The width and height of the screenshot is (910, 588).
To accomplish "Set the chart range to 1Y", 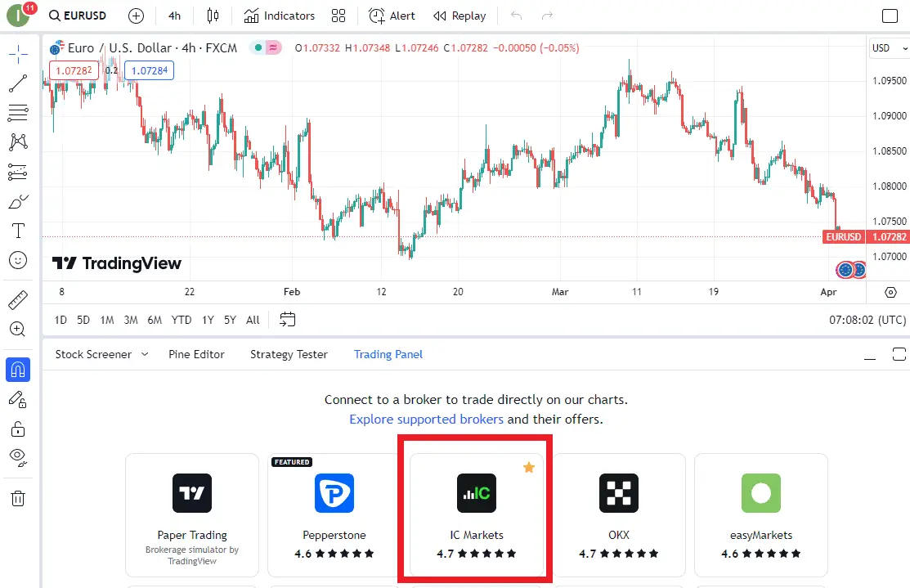I will click(208, 320).
